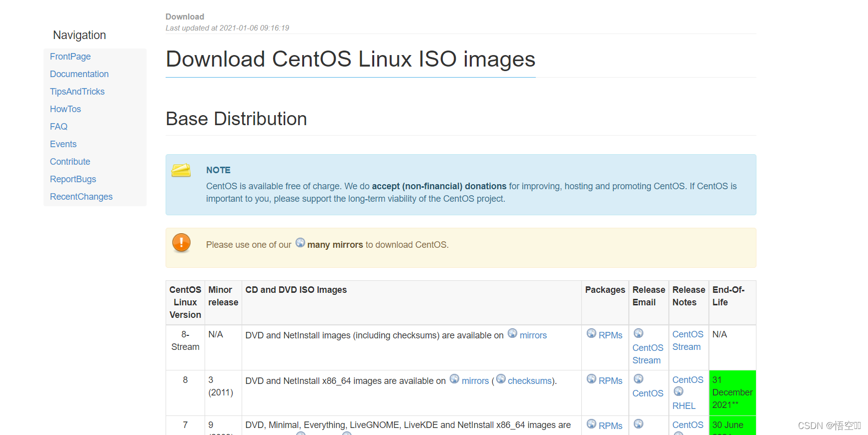This screenshot has height=435, width=868.
Task: Visit the Events navigation link
Action: (63, 144)
